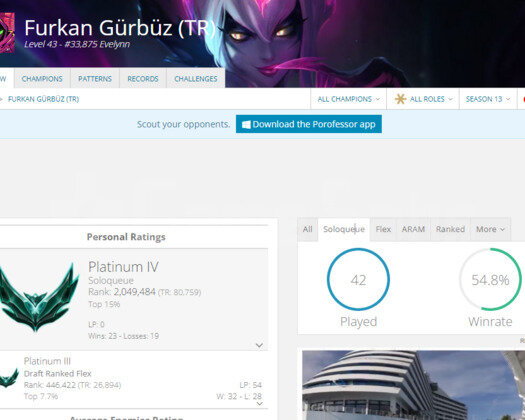
Task: Select the Ranked queue tab
Action: click(x=450, y=229)
